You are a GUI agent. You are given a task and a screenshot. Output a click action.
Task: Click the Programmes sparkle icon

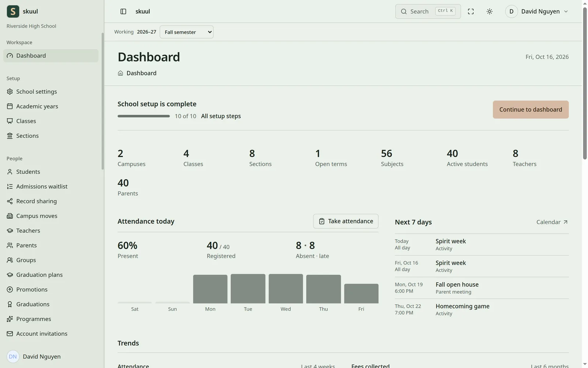pyautogui.click(x=10, y=319)
